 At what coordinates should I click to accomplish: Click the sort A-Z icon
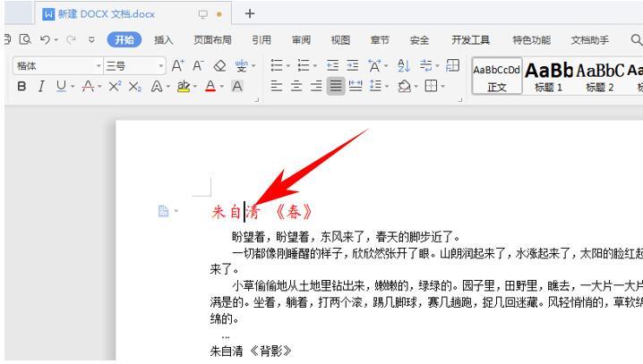[404, 65]
